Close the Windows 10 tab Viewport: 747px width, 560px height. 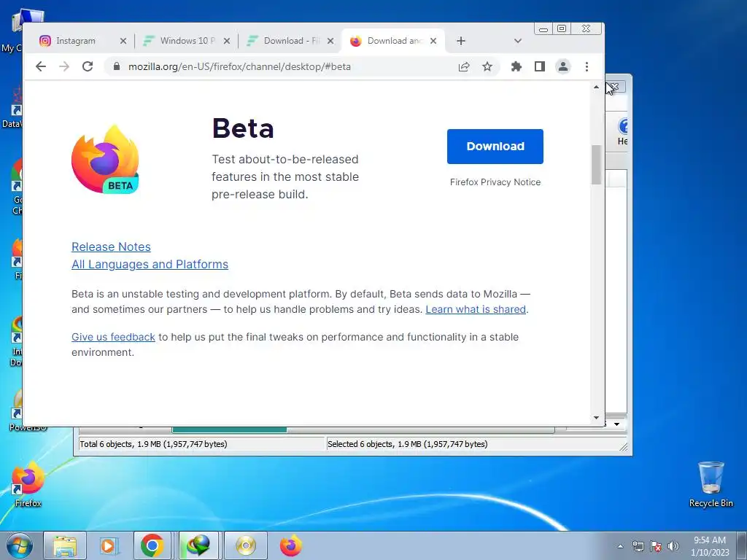coord(227,41)
